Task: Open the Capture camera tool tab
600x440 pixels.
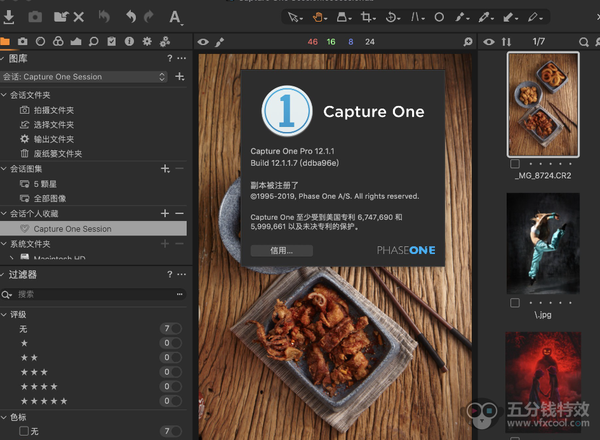Action: 23,42
